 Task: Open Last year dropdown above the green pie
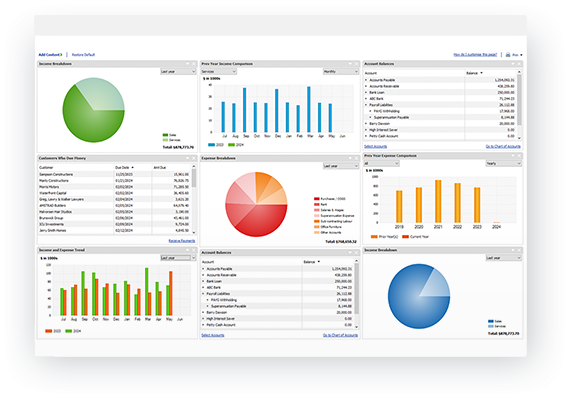coord(178,72)
